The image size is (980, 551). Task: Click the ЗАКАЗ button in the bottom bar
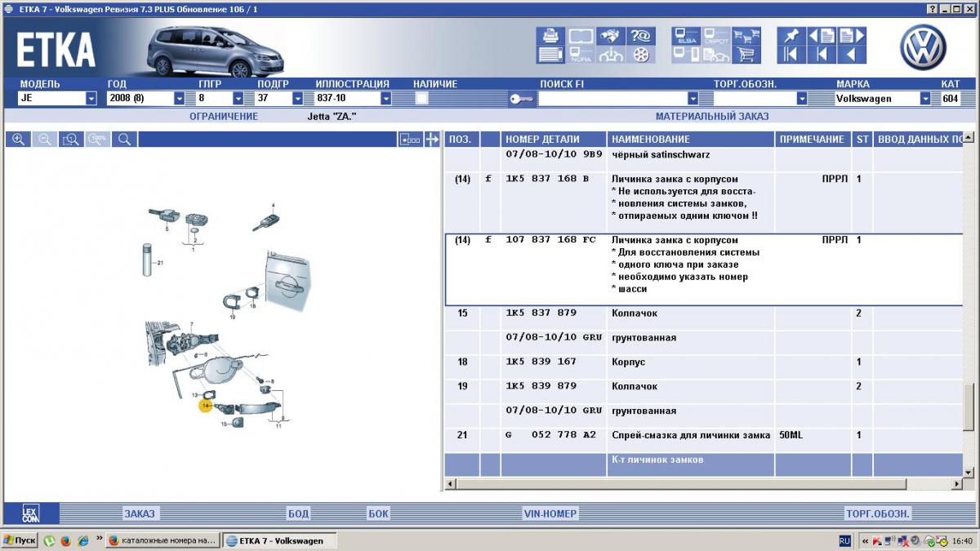pyautogui.click(x=140, y=513)
